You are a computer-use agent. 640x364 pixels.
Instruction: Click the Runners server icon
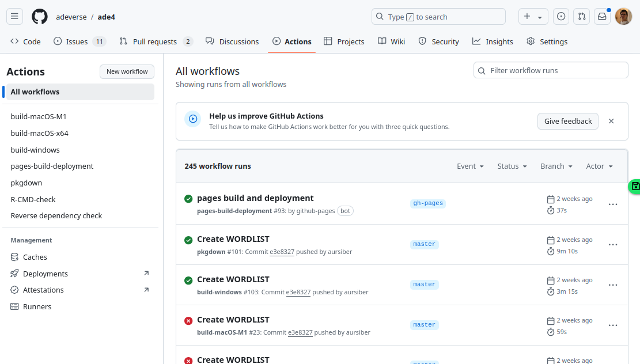tap(15, 306)
